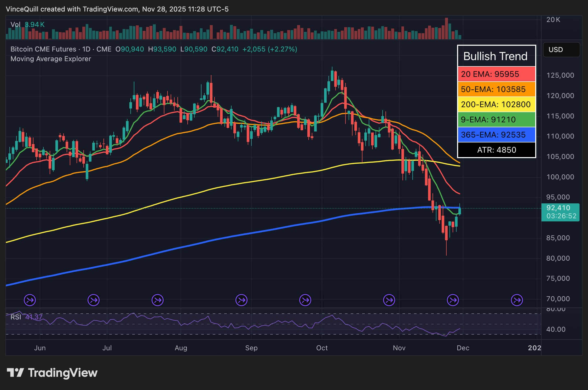Click the rightmost purple jump icon near 2026

pos(517,300)
